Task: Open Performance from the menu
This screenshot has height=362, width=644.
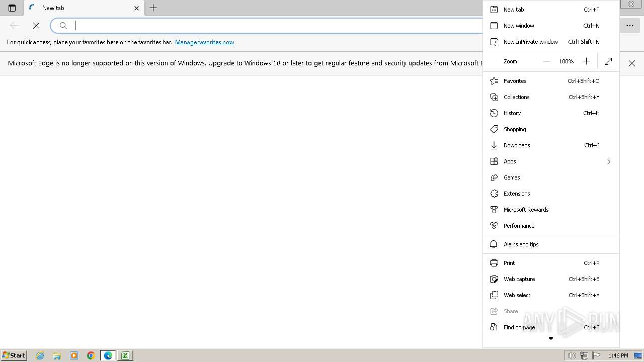Action: click(551, 226)
